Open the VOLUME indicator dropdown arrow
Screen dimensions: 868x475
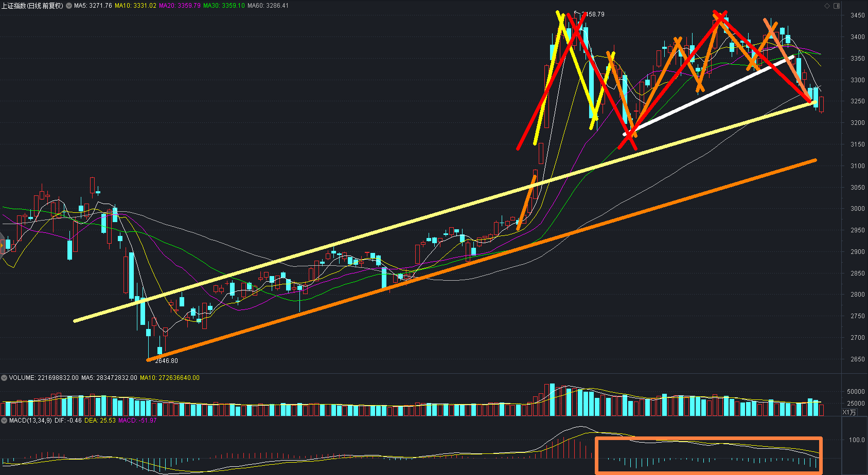pyautogui.click(x=4, y=378)
